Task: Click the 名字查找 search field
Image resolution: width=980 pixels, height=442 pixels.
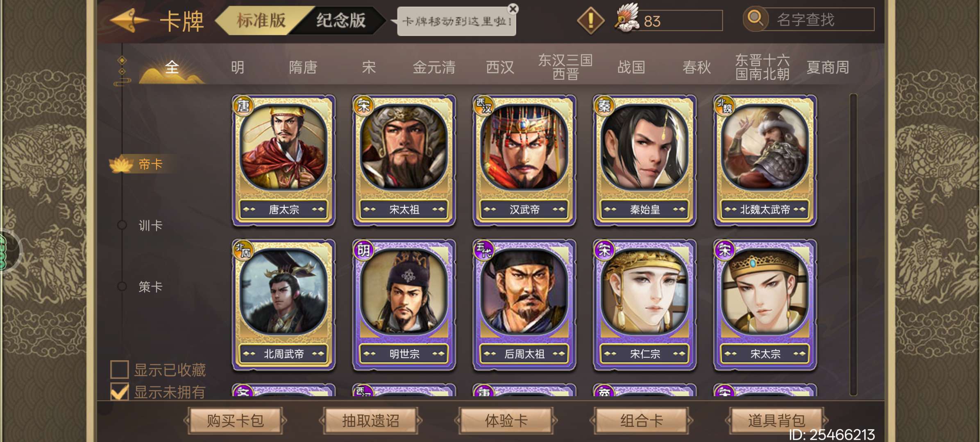Action: click(819, 19)
